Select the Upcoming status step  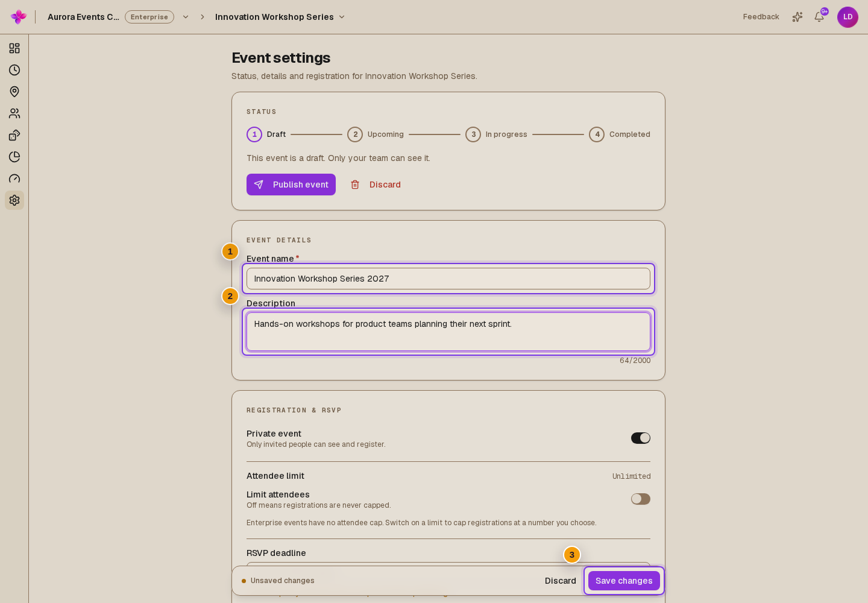pyautogui.click(x=376, y=134)
